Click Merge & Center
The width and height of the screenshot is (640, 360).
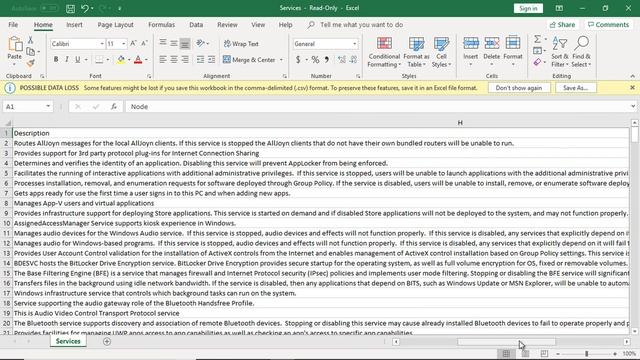[x=249, y=60]
